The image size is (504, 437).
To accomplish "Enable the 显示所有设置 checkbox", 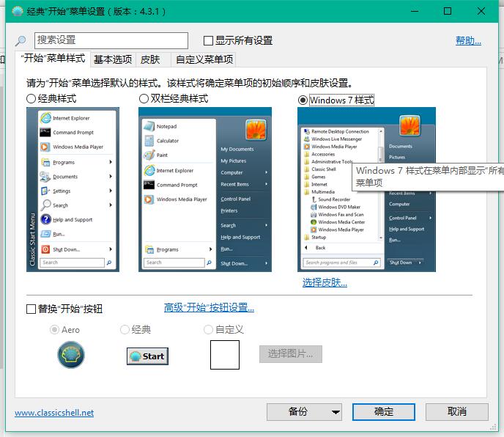I will [x=209, y=41].
